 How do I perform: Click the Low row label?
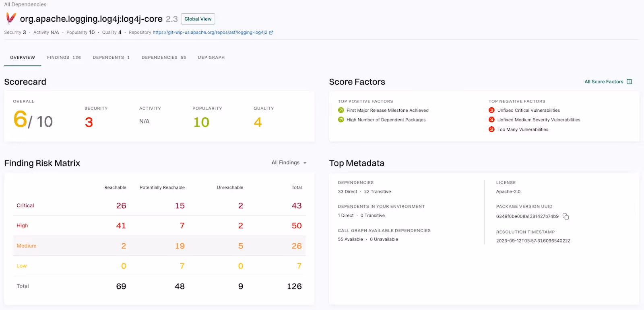point(22,266)
